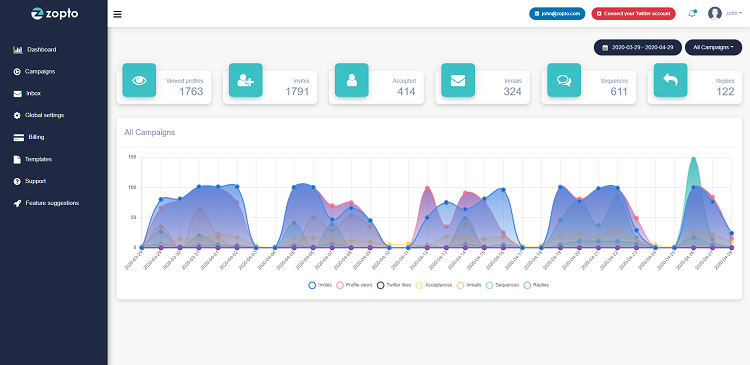Screen dimensions: 750x365
Task: Click the Sequences chat bubbles icon
Action: click(x=564, y=80)
